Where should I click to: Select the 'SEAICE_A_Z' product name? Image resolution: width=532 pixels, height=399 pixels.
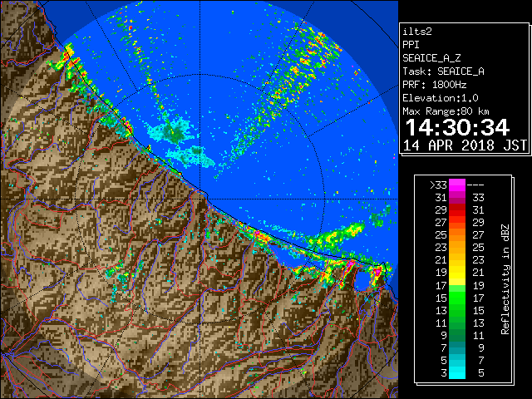click(x=431, y=58)
